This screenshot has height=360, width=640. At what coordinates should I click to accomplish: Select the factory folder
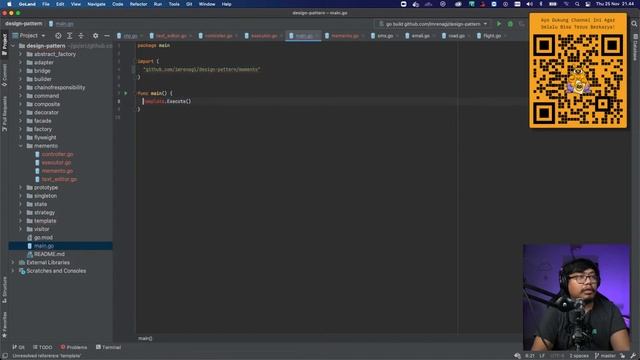click(43, 129)
